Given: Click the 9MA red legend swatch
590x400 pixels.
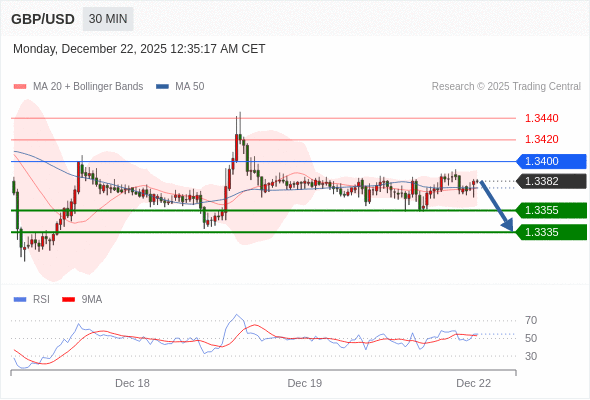Looking at the screenshot, I should click(x=68, y=300).
